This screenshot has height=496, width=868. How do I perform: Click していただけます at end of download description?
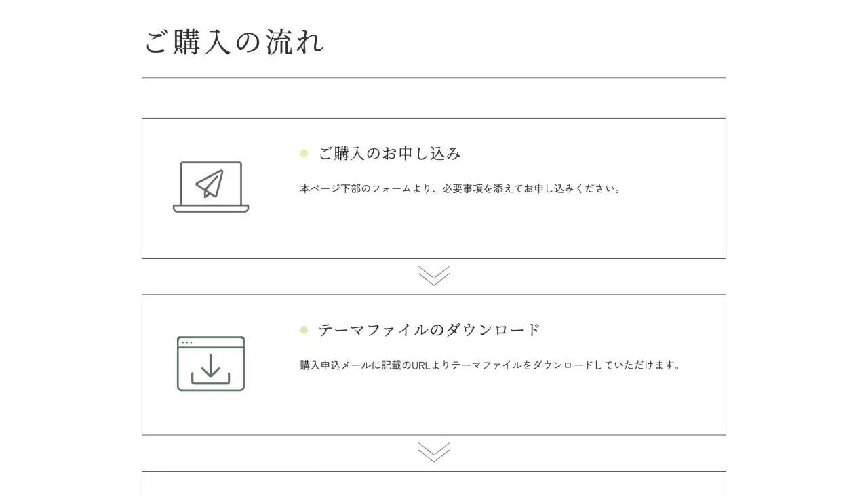(637, 365)
